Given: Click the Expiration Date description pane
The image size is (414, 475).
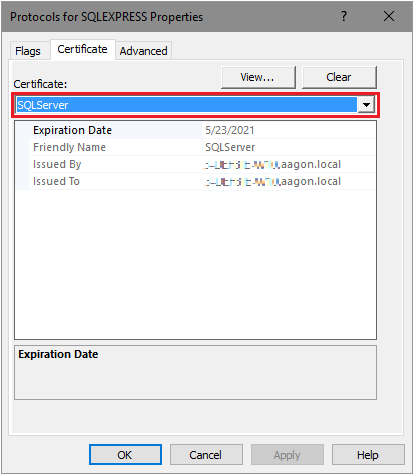Looking at the screenshot, I should 195,372.
